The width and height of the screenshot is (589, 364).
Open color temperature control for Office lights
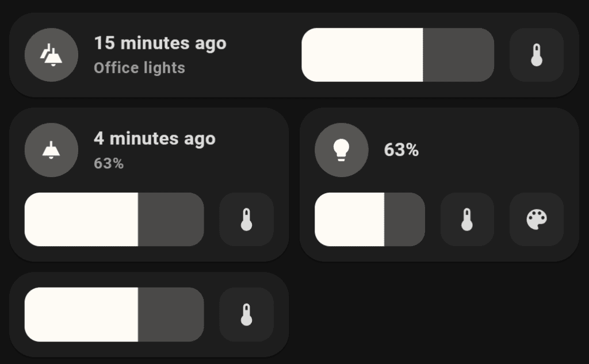click(x=537, y=55)
